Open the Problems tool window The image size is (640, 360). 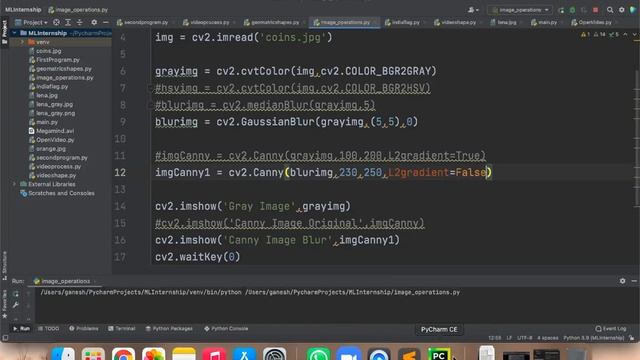pyautogui.click(x=84, y=329)
